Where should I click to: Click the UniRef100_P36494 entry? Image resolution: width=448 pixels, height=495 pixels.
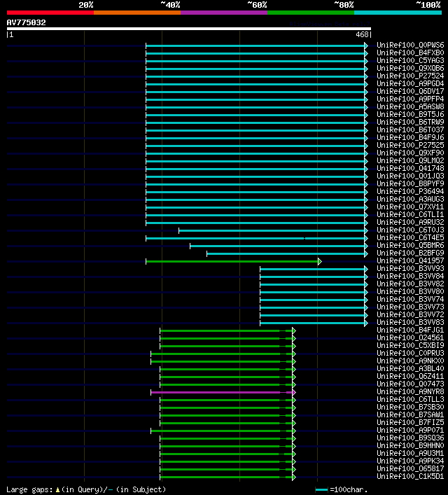click(410, 191)
